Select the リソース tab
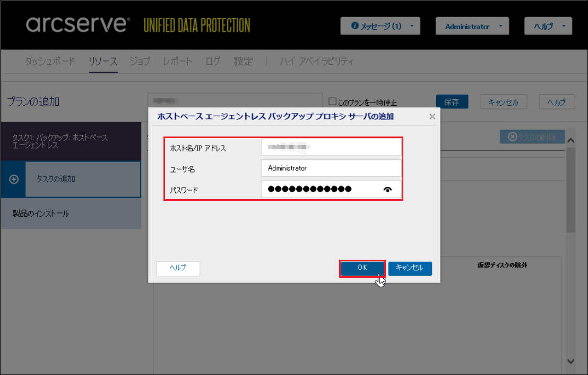Viewport: 588px width, 375px height. coord(103,61)
